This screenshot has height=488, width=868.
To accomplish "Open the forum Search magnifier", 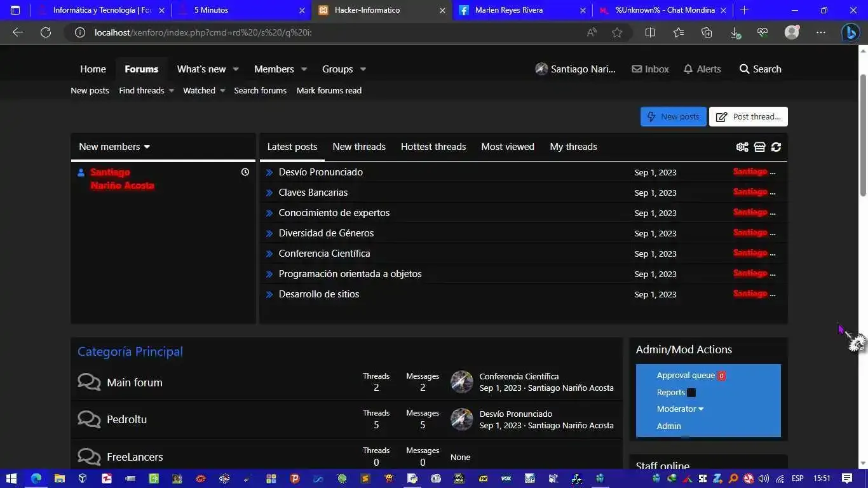I will (760, 69).
